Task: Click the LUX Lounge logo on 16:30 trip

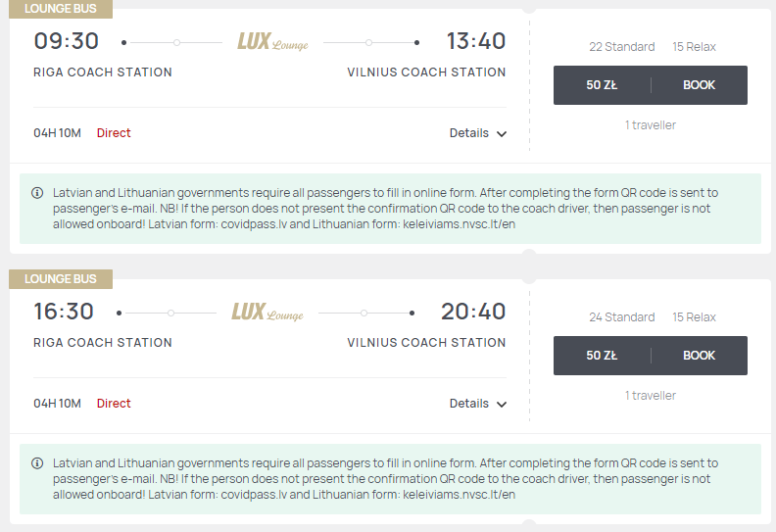Action: pos(267,313)
